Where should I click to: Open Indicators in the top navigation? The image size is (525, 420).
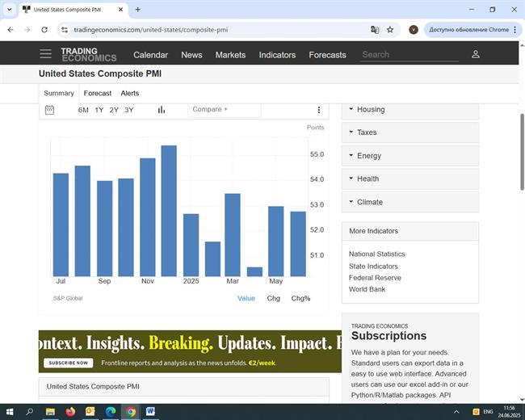point(277,55)
